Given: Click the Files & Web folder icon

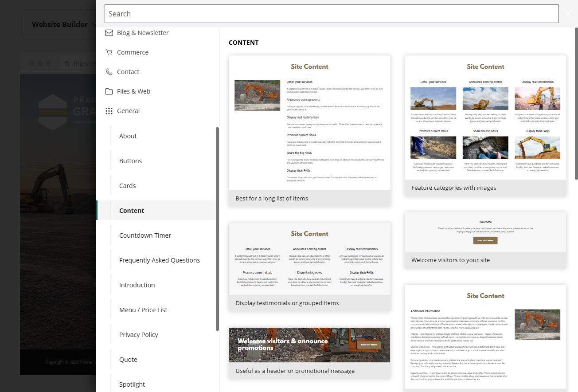Looking at the screenshot, I should pos(109,91).
